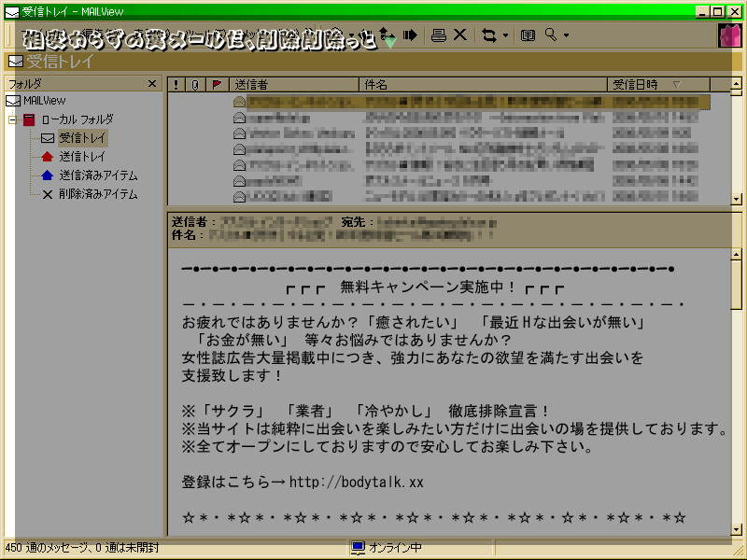This screenshot has width=747, height=560.
Task: Click the pink logo icon at top right
Action: pos(729,35)
